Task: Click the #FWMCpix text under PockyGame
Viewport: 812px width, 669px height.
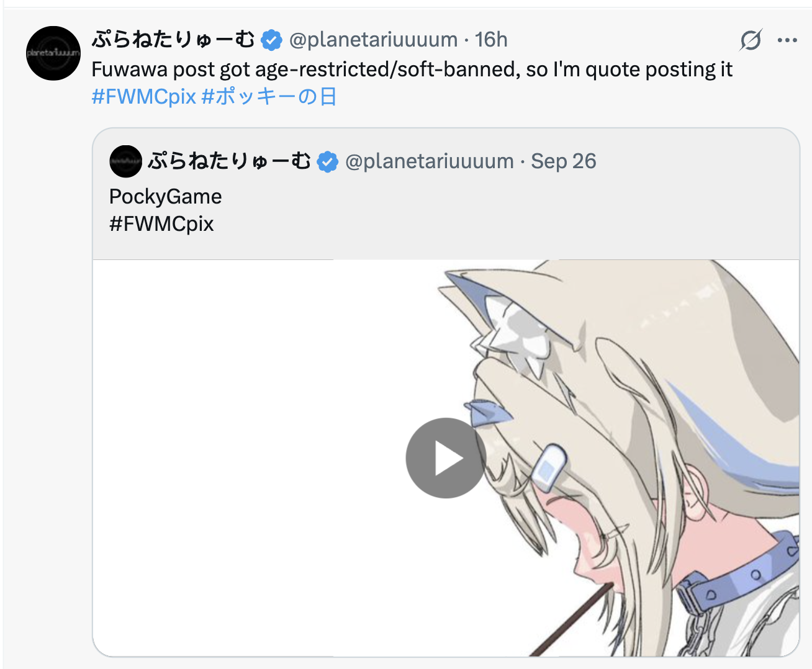Action: 161,224
